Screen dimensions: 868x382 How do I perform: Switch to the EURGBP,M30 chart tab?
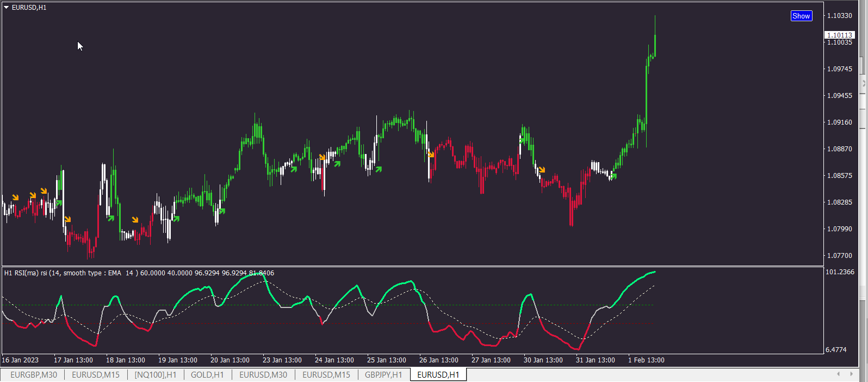tap(34, 375)
